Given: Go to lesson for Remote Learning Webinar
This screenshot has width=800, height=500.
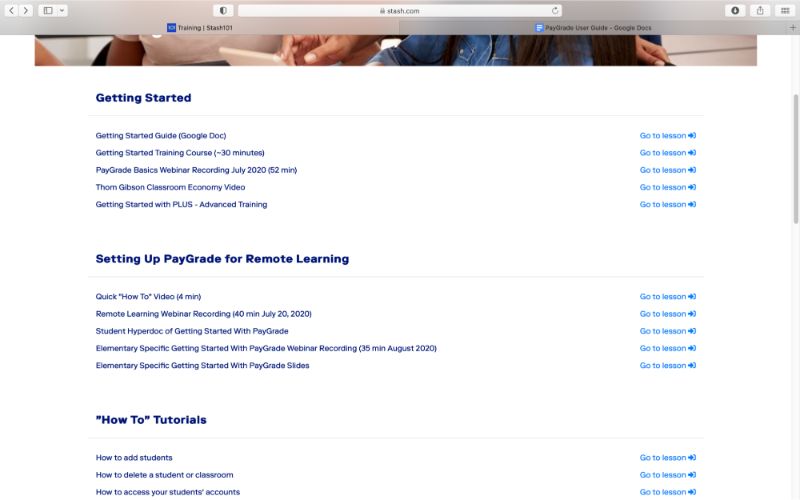Looking at the screenshot, I should click(667, 314).
